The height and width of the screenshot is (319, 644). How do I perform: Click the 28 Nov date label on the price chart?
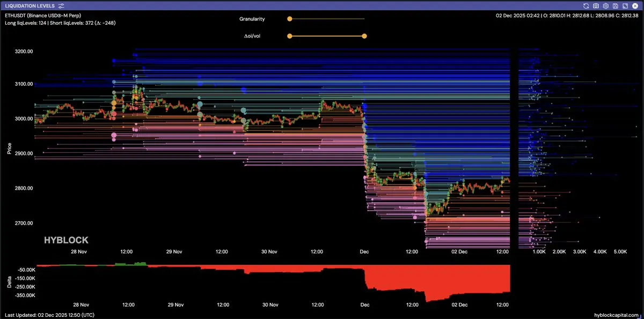79,251
